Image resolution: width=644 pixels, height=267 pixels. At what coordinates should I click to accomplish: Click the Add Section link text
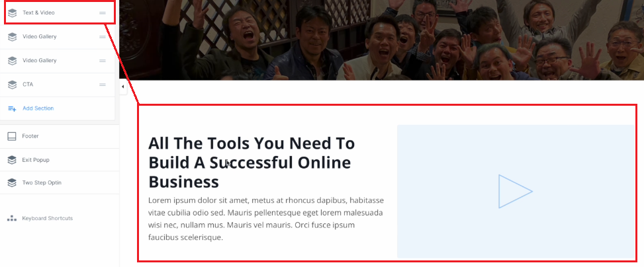point(38,108)
